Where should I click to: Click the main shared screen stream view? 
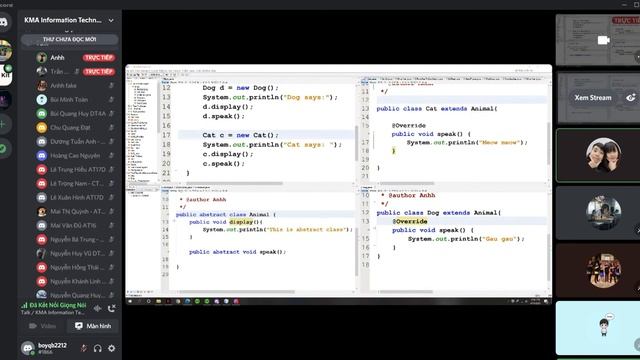(x=339, y=184)
